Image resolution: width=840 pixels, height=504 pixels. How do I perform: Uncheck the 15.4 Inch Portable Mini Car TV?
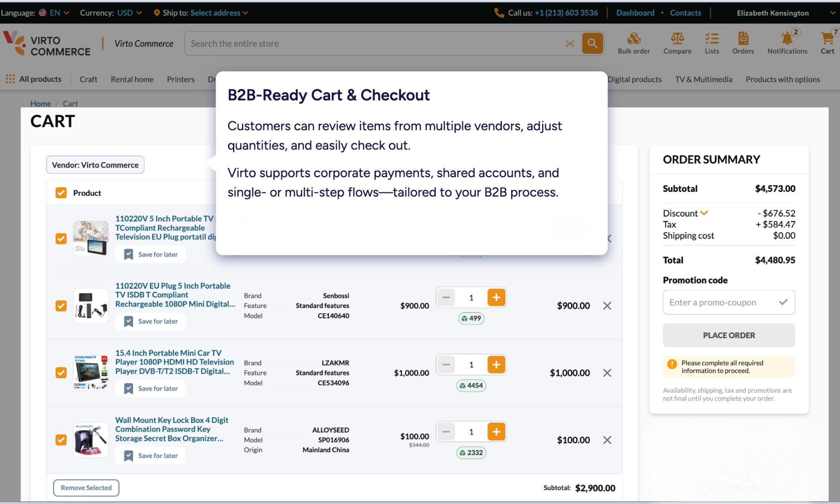click(x=61, y=373)
